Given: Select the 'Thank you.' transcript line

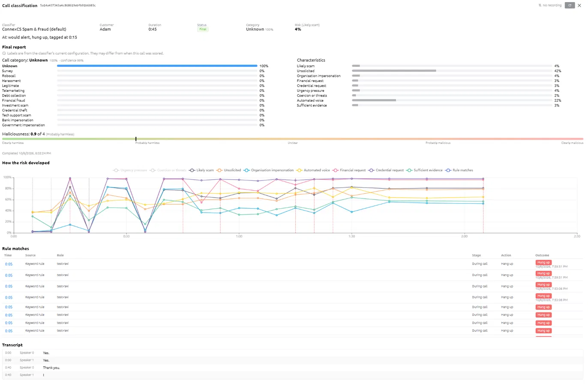Looking at the screenshot, I should 51,368.
